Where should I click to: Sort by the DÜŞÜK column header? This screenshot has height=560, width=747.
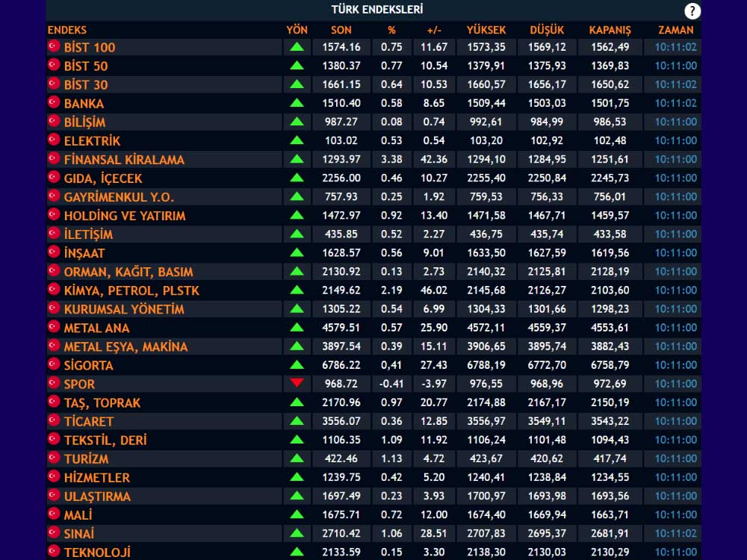(547, 30)
